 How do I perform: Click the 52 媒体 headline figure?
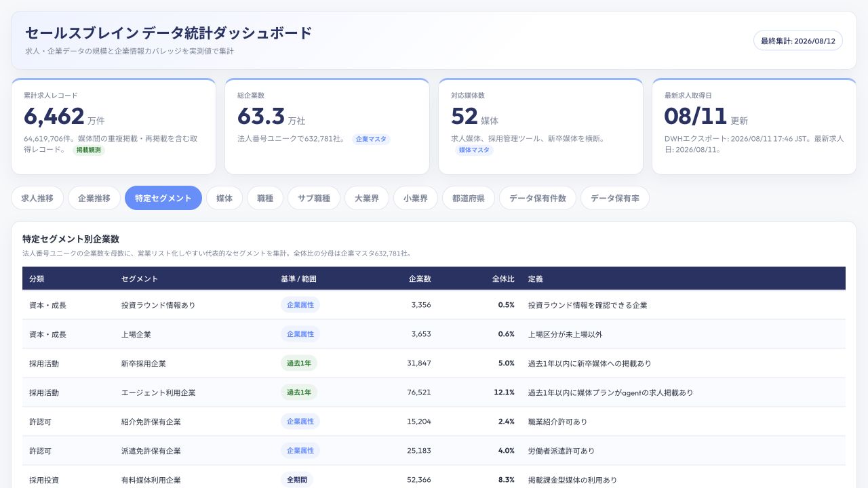pyautogui.click(x=475, y=117)
